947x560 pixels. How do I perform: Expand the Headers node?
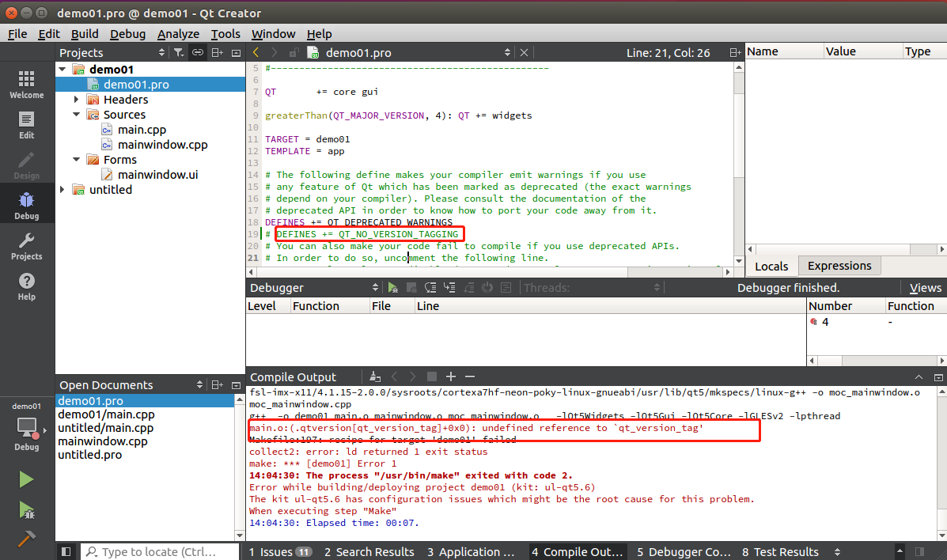74,99
